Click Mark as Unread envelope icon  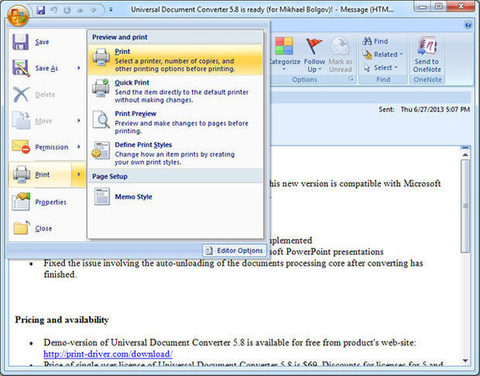(x=340, y=46)
